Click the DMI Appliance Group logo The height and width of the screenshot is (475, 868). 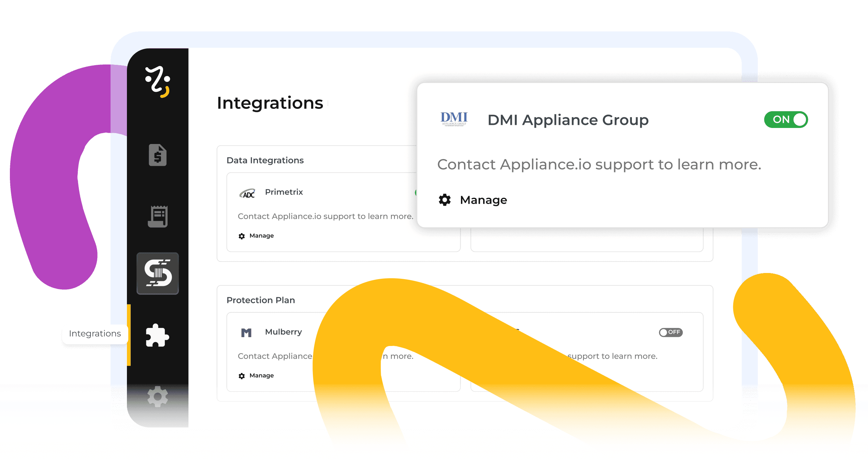point(454,119)
